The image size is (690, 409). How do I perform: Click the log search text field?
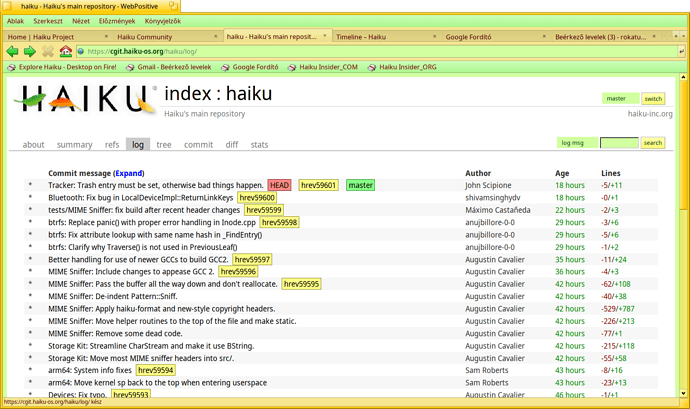point(619,143)
